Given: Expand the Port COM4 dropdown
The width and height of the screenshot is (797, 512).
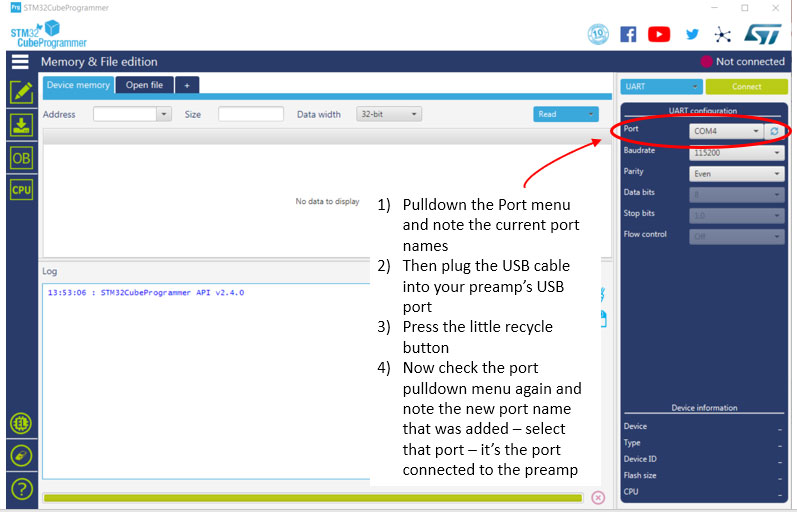Looking at the screenshot, I should (726, 131).
